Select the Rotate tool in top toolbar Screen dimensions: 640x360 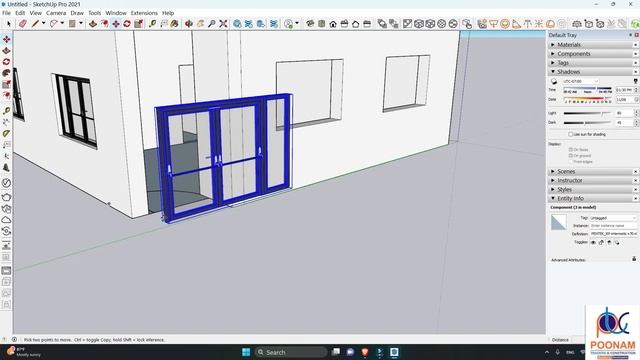[x=127, y=24]
